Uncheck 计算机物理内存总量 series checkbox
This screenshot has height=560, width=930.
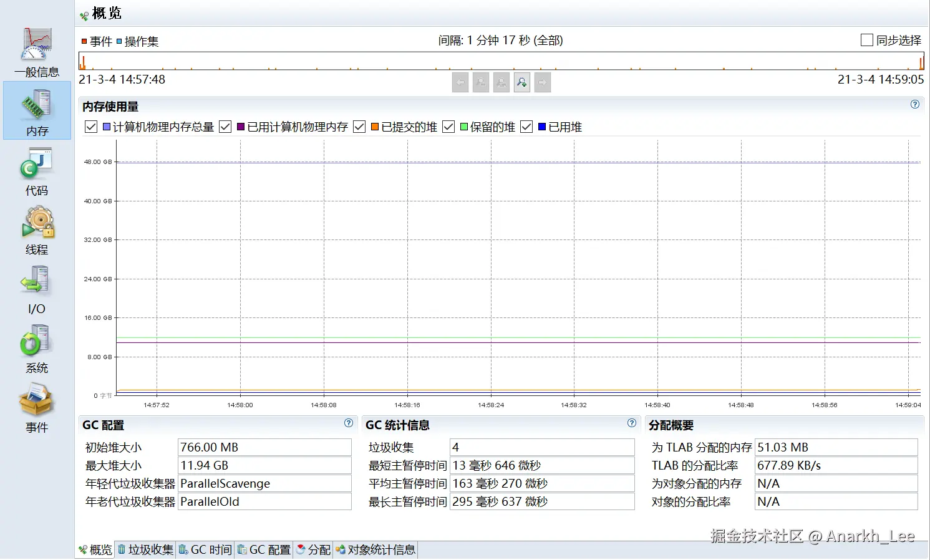91,127
